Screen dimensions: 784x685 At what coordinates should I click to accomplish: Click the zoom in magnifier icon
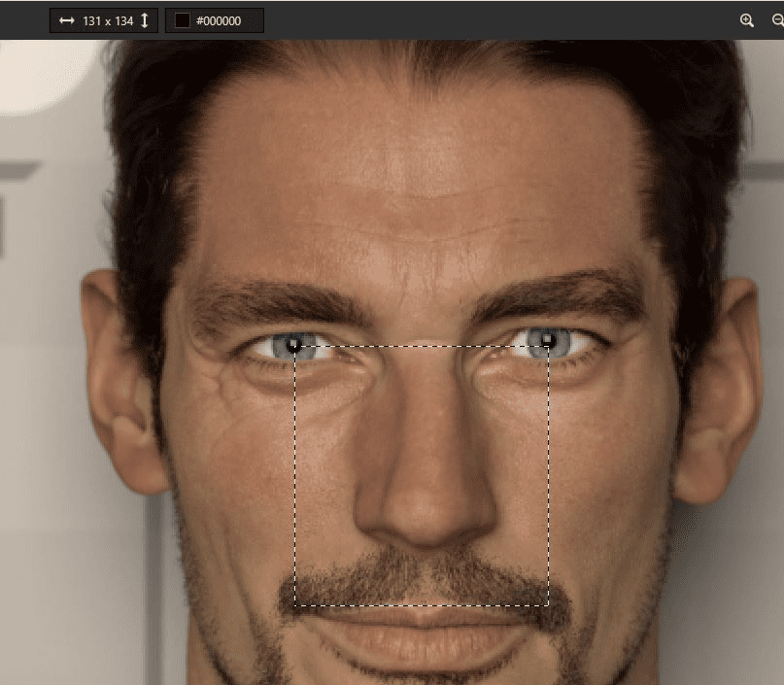[x=746, y=20]
